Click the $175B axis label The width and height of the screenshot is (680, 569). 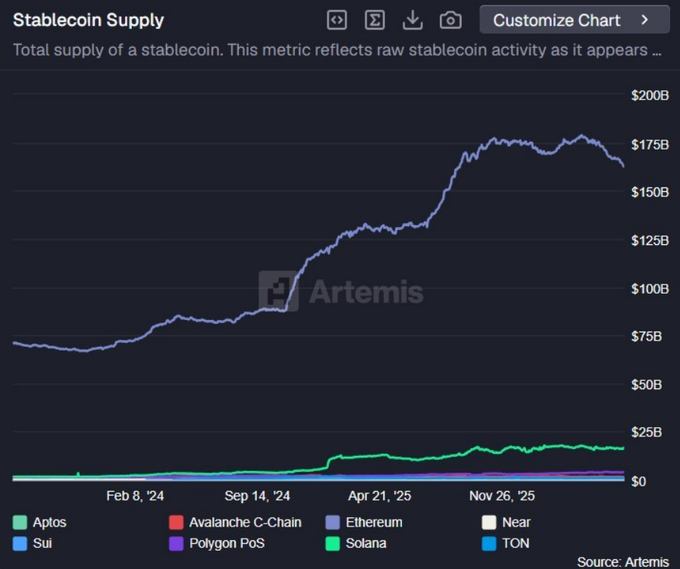pyautogui.click(x=650, y=144)
